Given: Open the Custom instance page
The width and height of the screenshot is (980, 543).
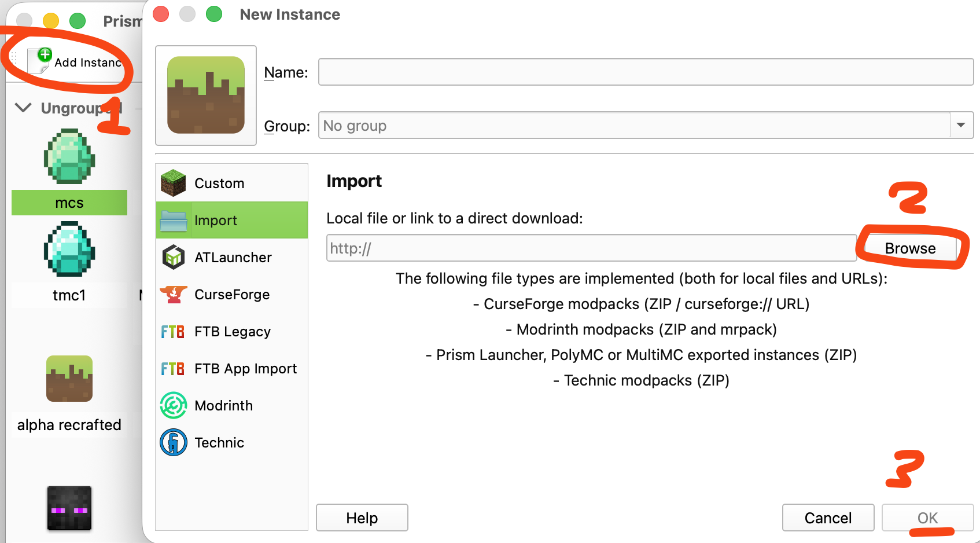Looking at the screenshot, I should [x=232, y=183].
